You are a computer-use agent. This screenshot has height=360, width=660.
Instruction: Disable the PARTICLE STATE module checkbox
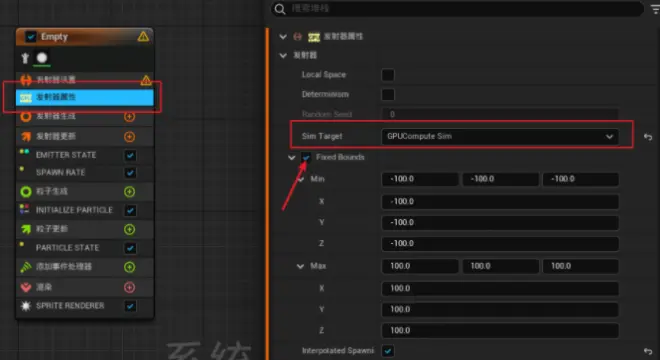coord(130,248)
